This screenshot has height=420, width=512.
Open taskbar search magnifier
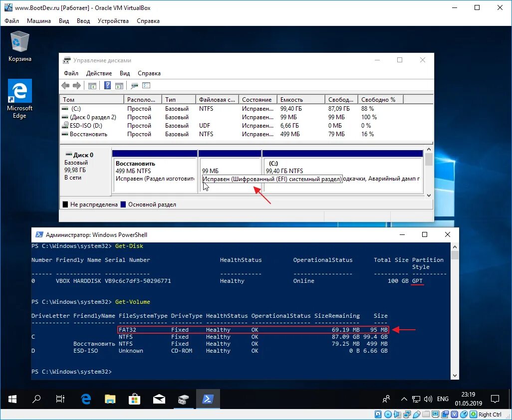tap(36, 399)
